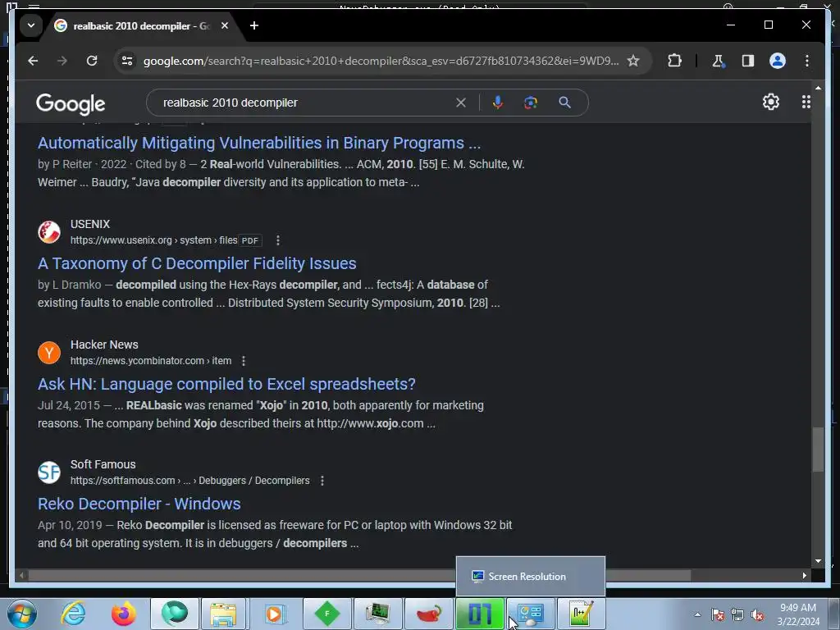Click the scroll up arrow
This screenshot has width=840, height=630.
[818, 87]
